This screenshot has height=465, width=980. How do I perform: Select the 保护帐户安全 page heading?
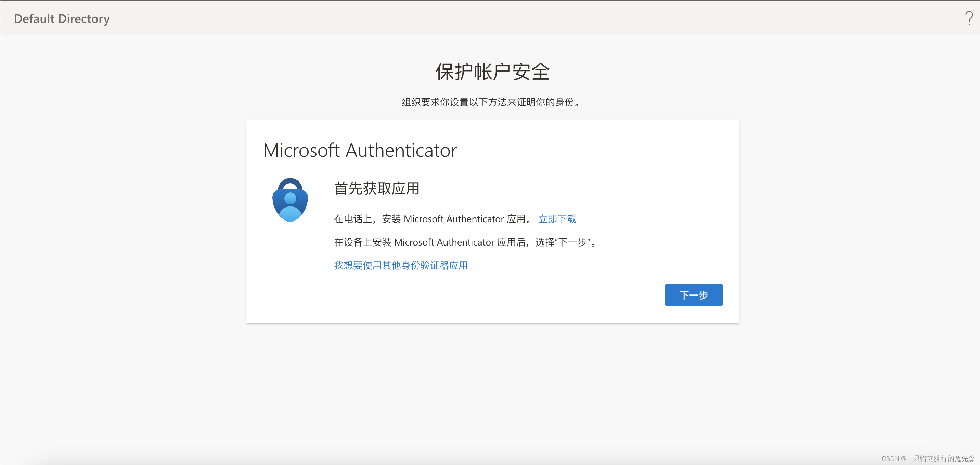[492, 72]
